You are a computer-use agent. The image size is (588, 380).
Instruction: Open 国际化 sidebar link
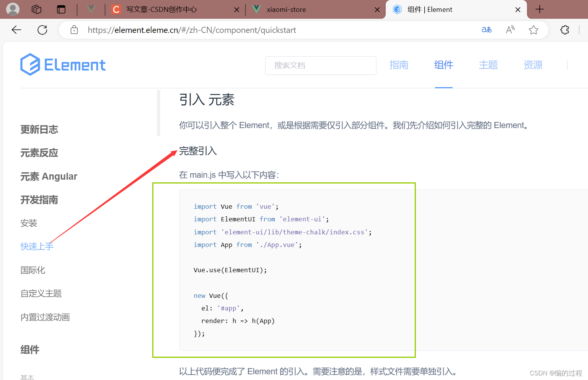pos(33,270)
